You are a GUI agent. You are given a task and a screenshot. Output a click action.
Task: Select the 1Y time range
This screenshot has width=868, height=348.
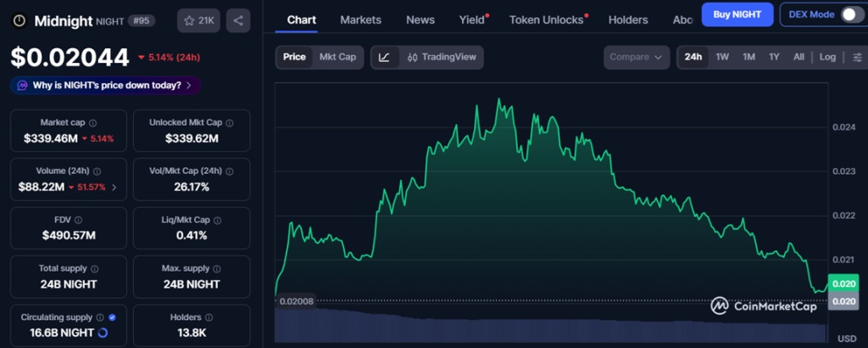coord(774,57)
